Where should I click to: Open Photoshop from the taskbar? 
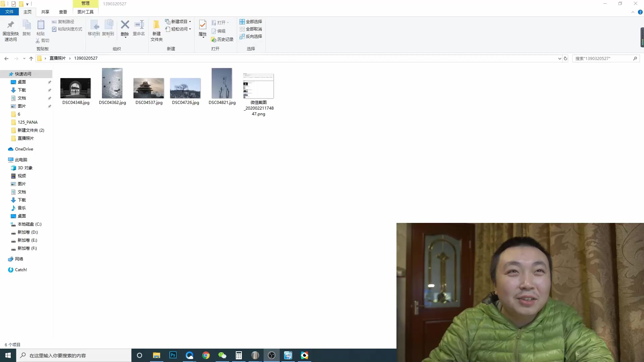tap(173, 355)
